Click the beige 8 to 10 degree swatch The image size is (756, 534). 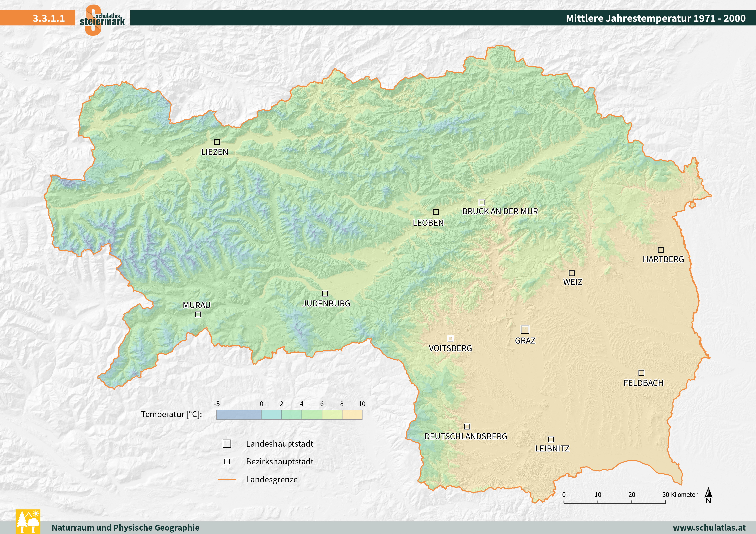pyautogui.click(x=352, y=415)
